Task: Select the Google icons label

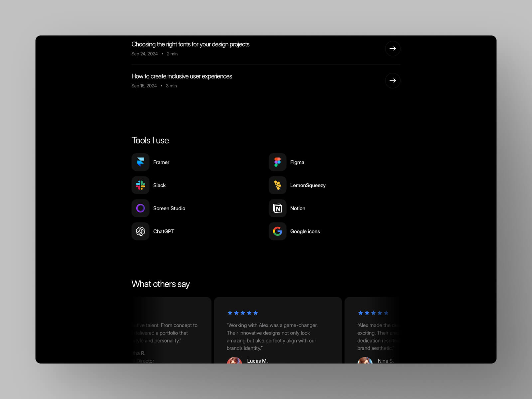Action: [305, 231]
